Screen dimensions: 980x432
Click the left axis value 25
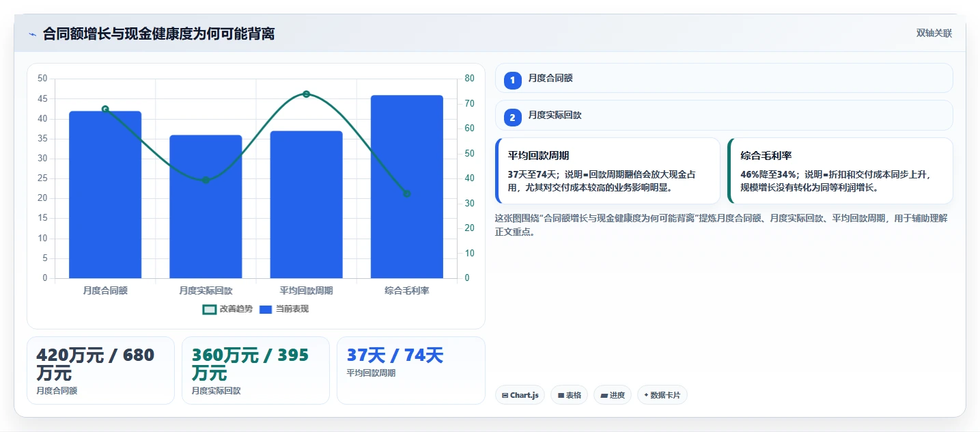[x=42, y=178]
